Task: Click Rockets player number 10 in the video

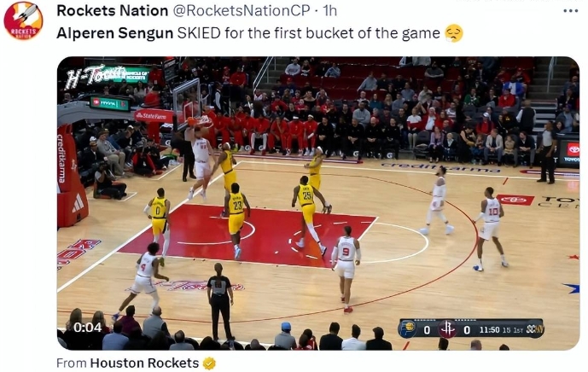Action: tap(490, 229)
